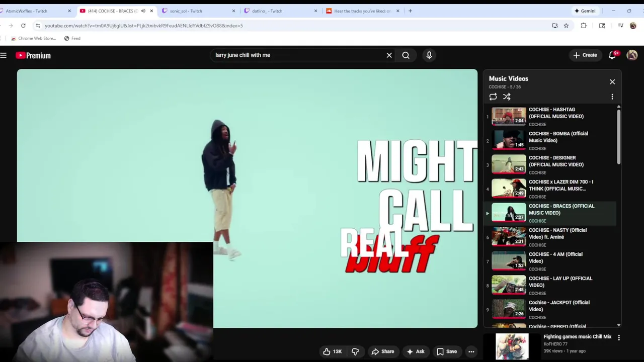Open the YouTube account avatar menu
The width and height of the screenshot is (644, 362).
click(632, 55)
